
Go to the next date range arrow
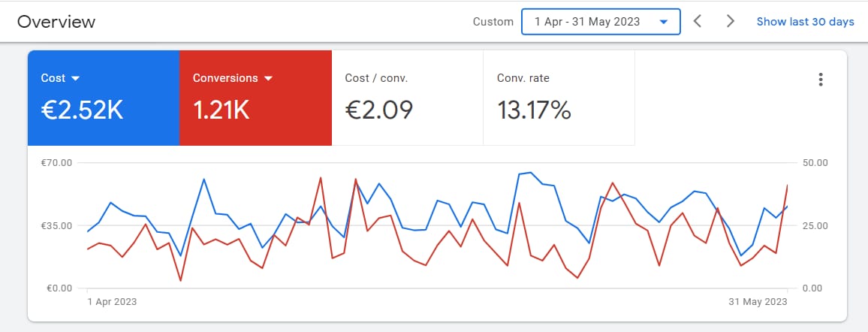pos(730,21)
